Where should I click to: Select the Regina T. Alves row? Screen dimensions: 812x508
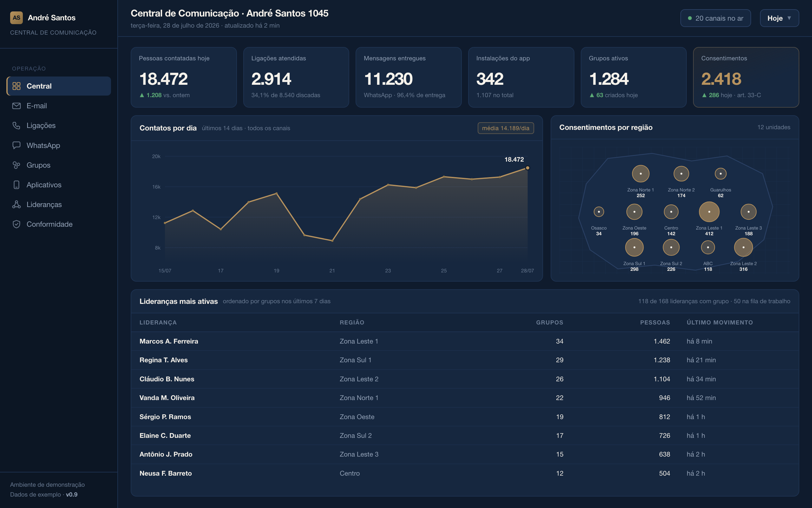click(x=465, y=360)
